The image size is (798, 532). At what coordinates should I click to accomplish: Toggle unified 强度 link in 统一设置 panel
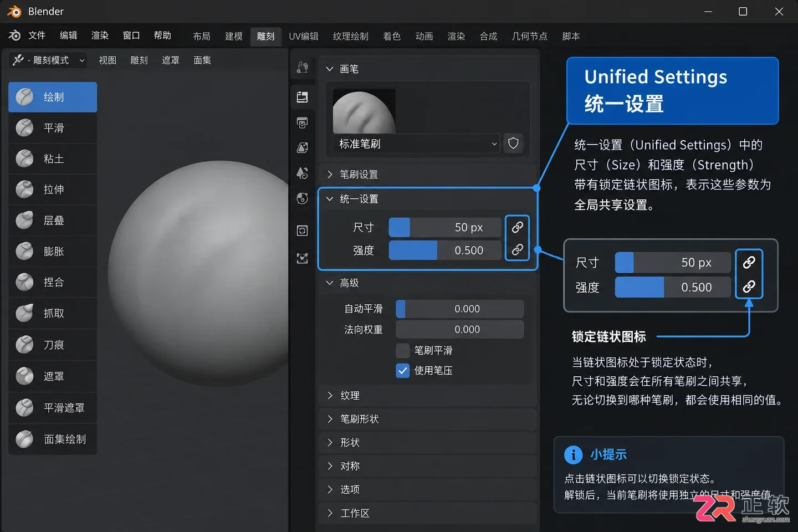[x=518, y=250]
